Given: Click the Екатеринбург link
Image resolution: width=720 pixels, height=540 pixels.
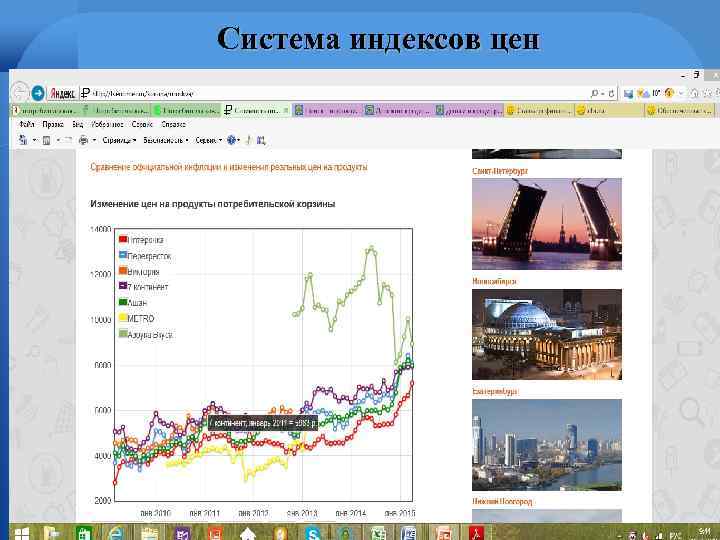Looking at the screenshot, I should click(x=495, y=391).
